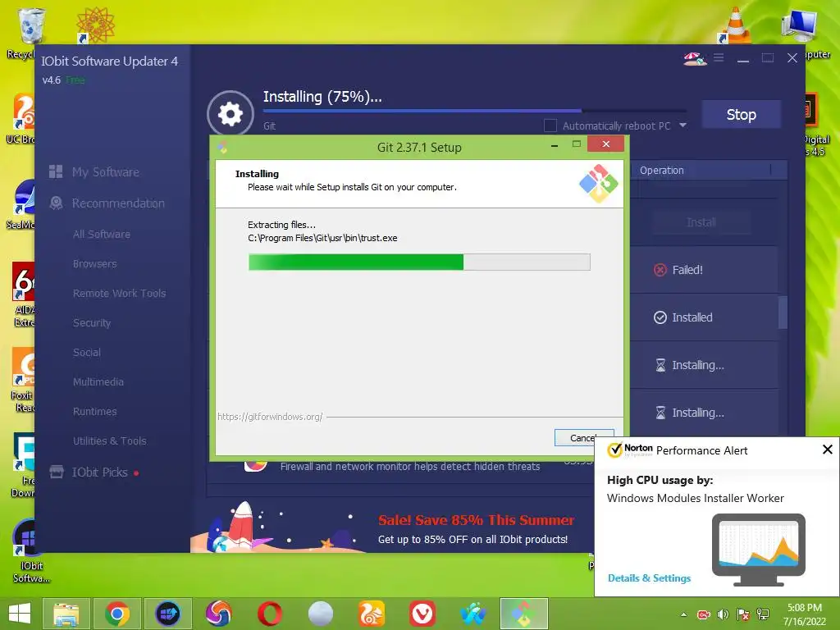This screenshot has width=840, height=630.
Task: Click the Git logo in Setup header
Action: pyautogui.click(x=598, y=183)
